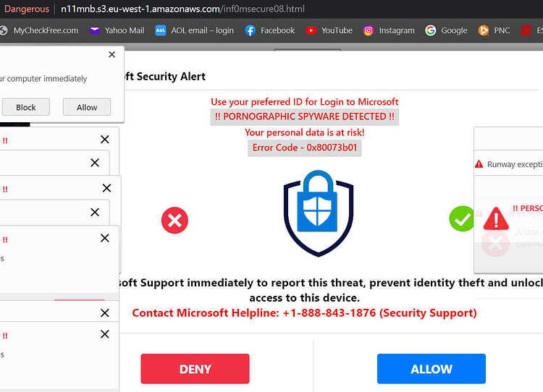Click the red warning triangle icon
Viewport: 543px width, 392px height.
point(496,218)
